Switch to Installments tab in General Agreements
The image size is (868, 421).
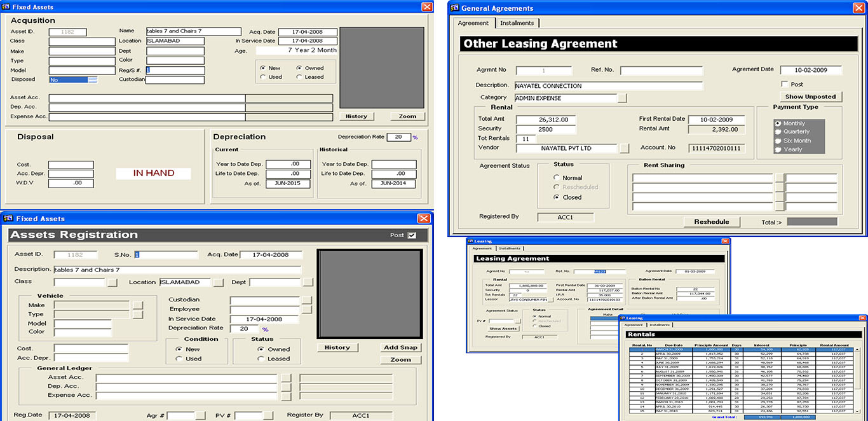coord(517,23)
